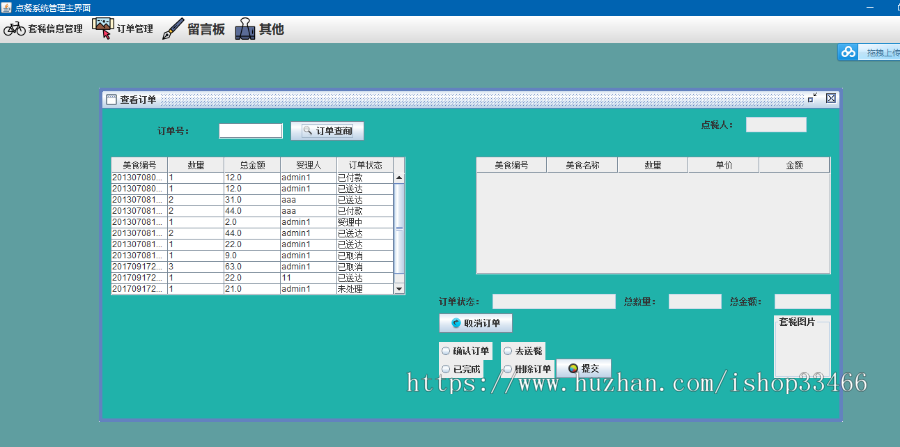Click 已取消 in the 9.0 row
This screenshot has height=447, width=900.
pos(364,256)
